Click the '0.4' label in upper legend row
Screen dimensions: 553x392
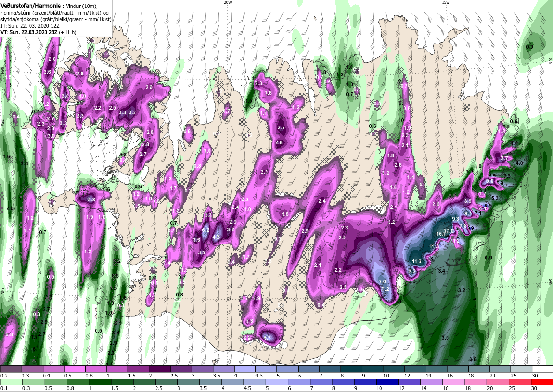[x=46, y=376]
